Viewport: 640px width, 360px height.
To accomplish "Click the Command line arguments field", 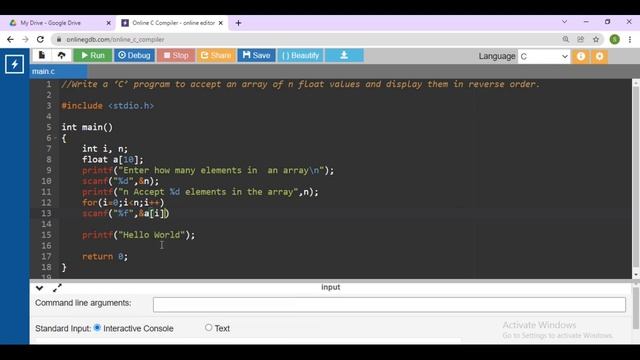I will [389, 304].
